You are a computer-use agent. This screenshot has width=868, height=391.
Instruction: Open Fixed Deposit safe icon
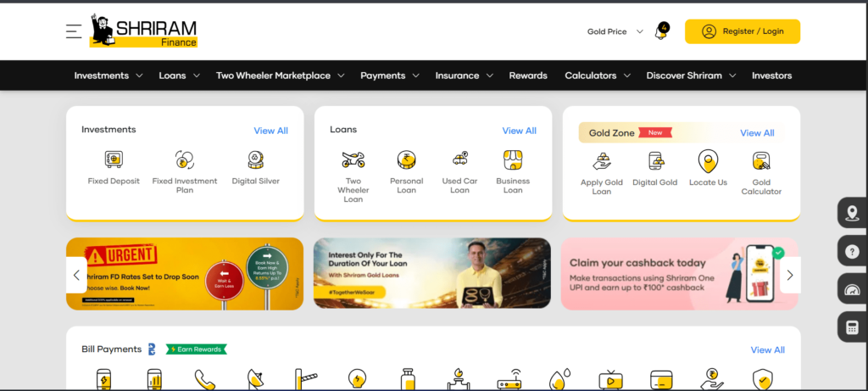click(x=114, y=159)
